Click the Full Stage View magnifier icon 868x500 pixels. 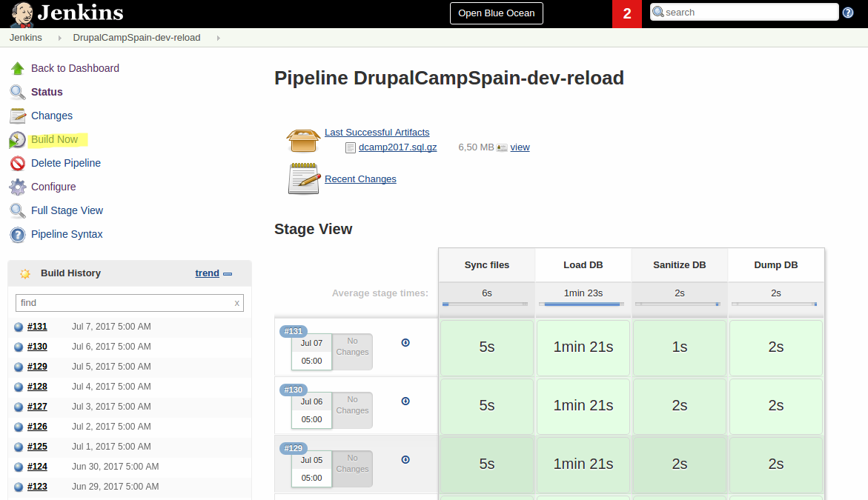pos(18,210)
